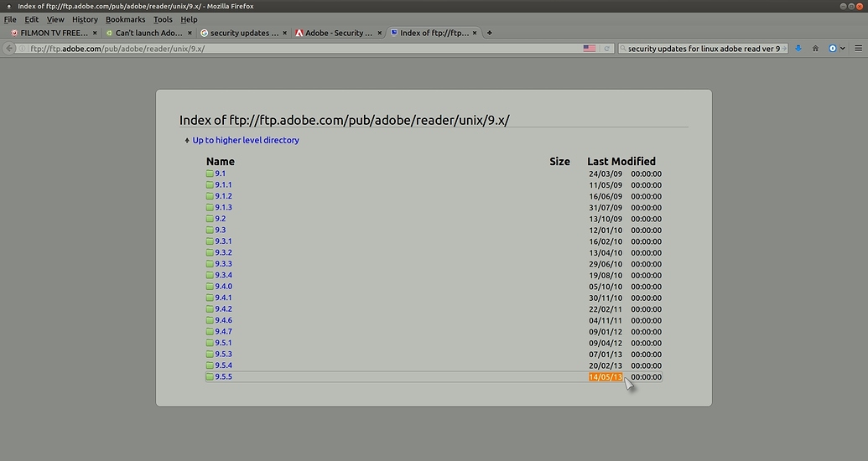The width and height of the screenshot is (868, 461).
Task: Open the 9.3 directory link
Action: pos(221,230)
